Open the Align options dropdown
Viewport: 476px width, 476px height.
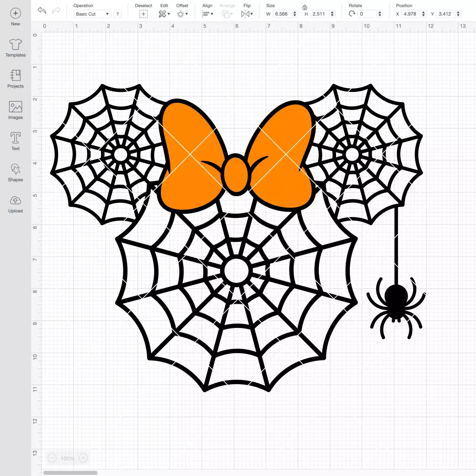(208, 14)
